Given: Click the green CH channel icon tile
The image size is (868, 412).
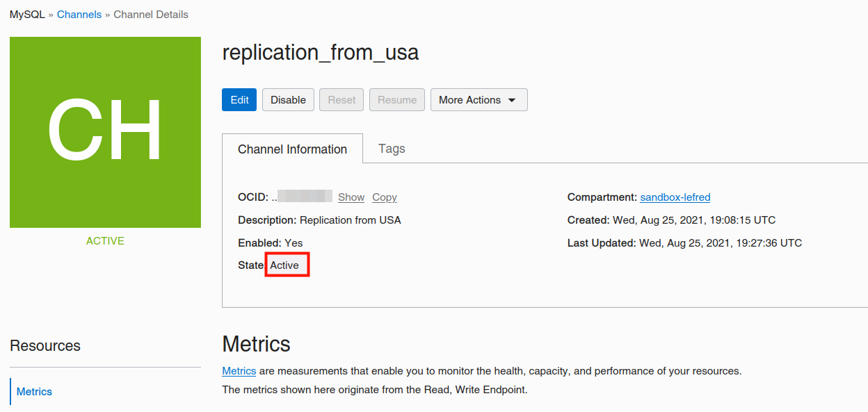Looking at the screenshot, I should pos(105,132).
